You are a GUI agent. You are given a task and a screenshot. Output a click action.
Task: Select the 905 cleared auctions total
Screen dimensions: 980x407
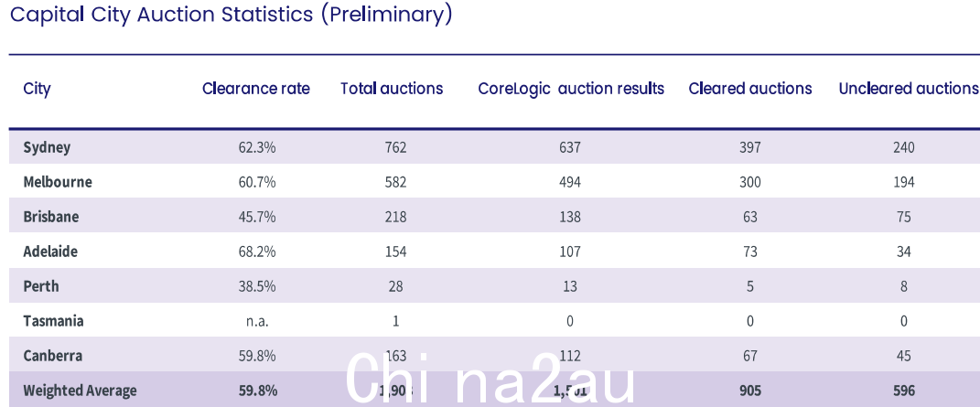coord(750,391)
